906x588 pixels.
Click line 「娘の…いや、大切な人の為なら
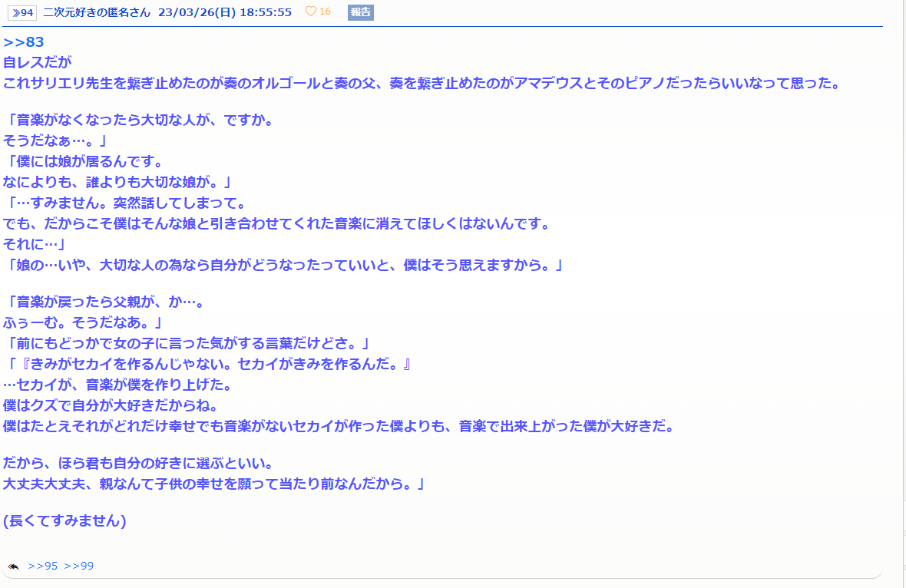[x=284, y=266]
